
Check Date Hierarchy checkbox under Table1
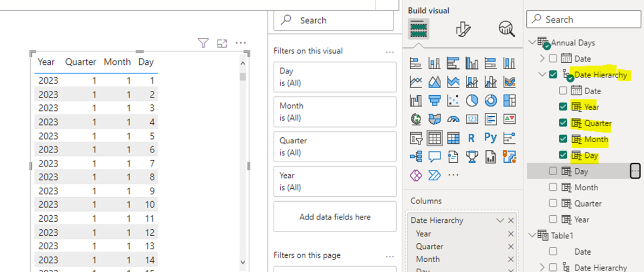[x=553, y=267]
